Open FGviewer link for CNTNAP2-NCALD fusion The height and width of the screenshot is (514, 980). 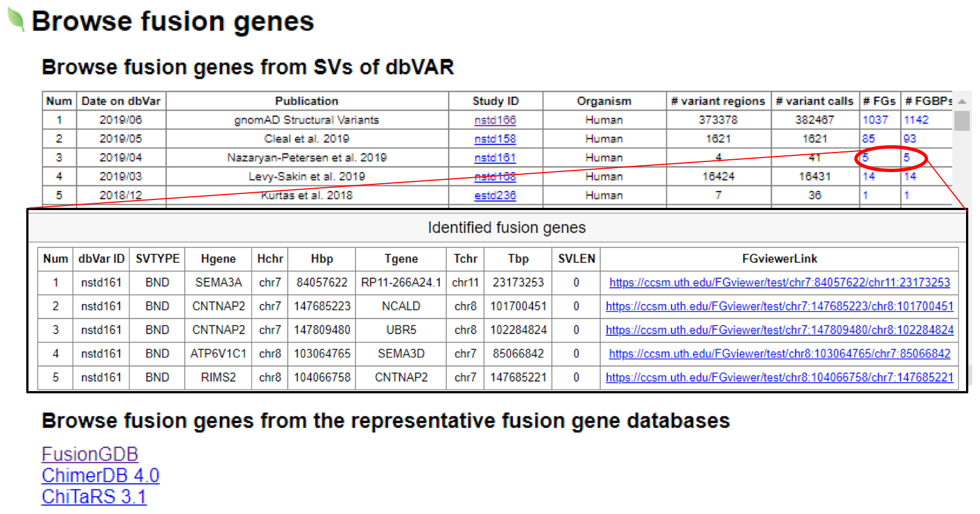click(x=779, y=307)
